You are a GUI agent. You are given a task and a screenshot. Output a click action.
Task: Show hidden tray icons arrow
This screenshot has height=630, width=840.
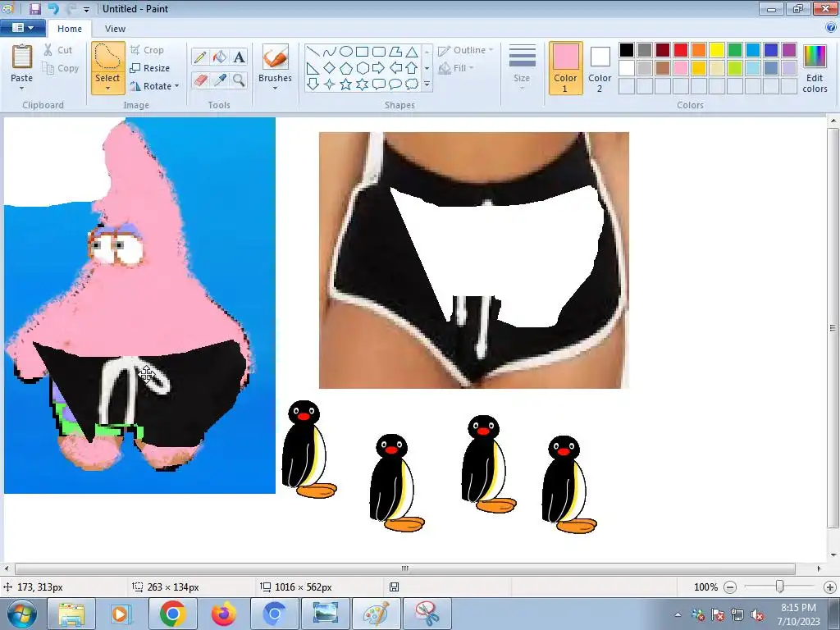(x=678, y=614)
